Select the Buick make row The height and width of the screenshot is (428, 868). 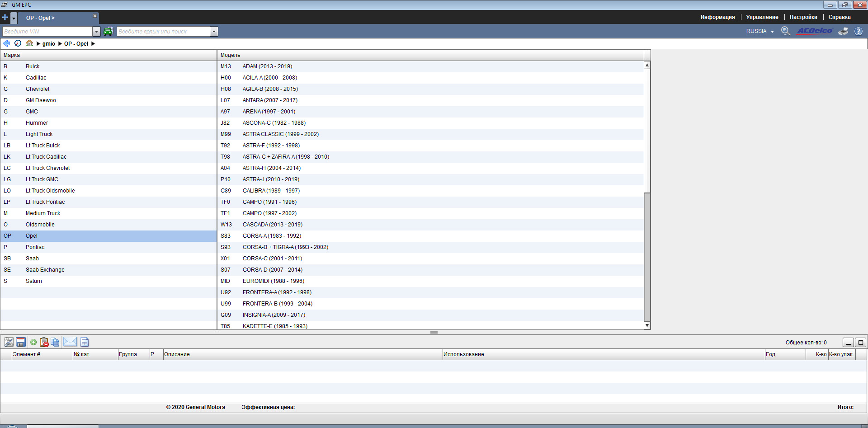click(x=108, y=66)
